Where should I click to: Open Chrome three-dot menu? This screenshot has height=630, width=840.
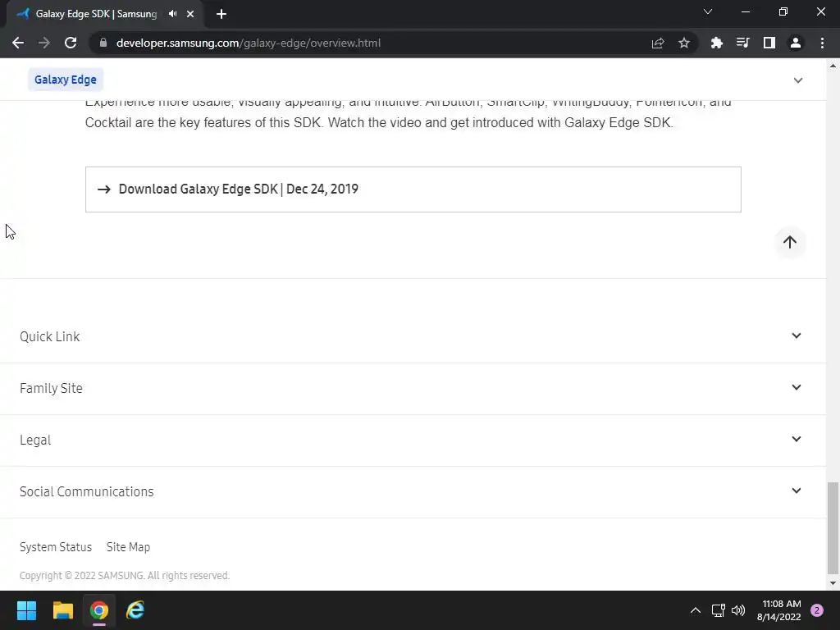coord(822,43)
